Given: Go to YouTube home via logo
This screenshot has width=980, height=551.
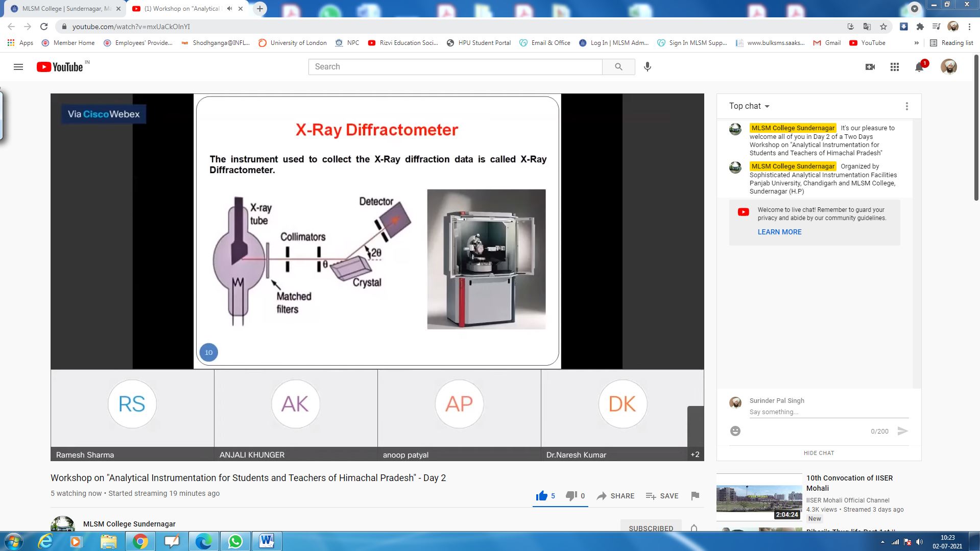Looking at the screenshot, I should click(60, 67).
